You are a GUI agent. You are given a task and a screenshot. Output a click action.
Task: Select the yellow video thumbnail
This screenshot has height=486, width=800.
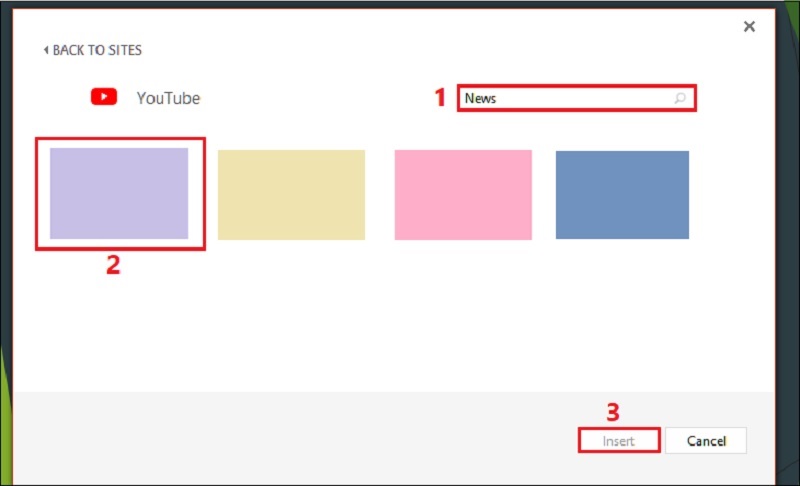pos(291,195)
